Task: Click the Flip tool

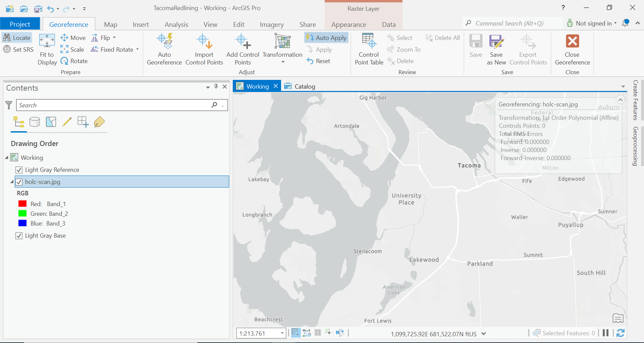Action: pyautogui.click(x=101, y=38)
